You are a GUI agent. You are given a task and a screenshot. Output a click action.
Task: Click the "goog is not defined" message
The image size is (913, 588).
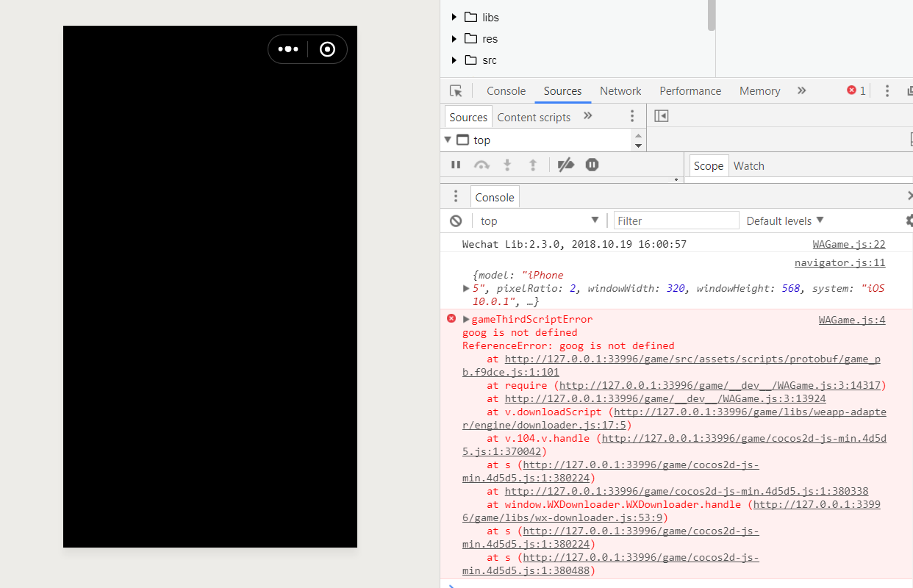pyautogui.click(x=520, y=332)
